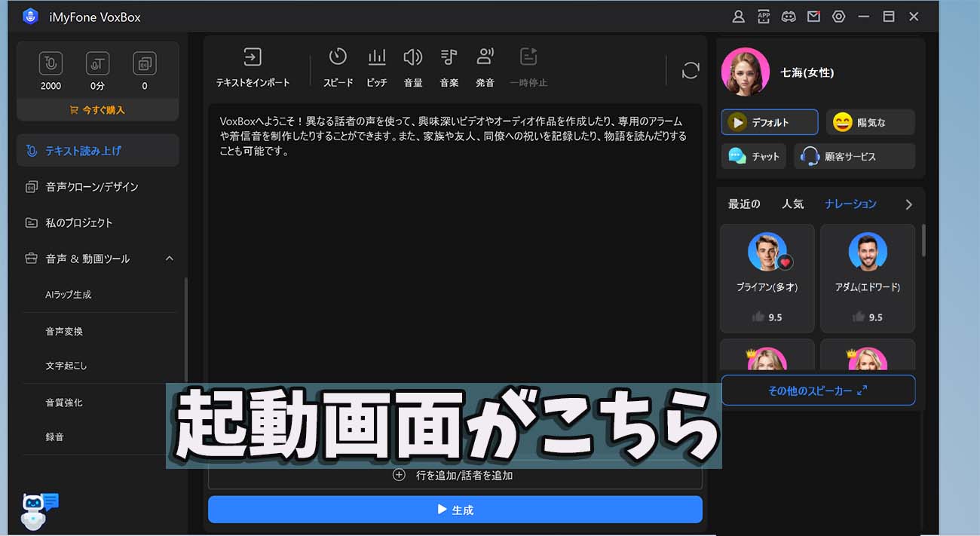Click the 今すぐ購入 purchase button

[x=97, y=110]
